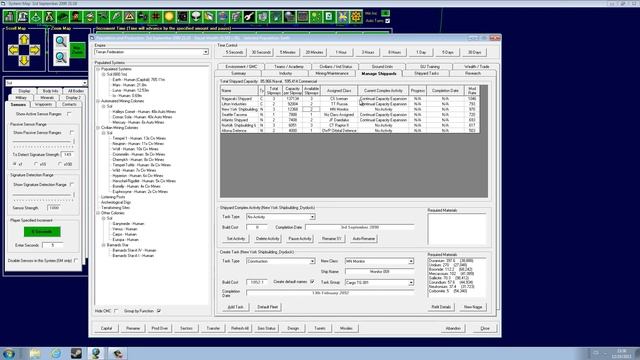Toggle the Auto Turns checkbox
The height and width of the screenshot is (360, 640).
387,21
